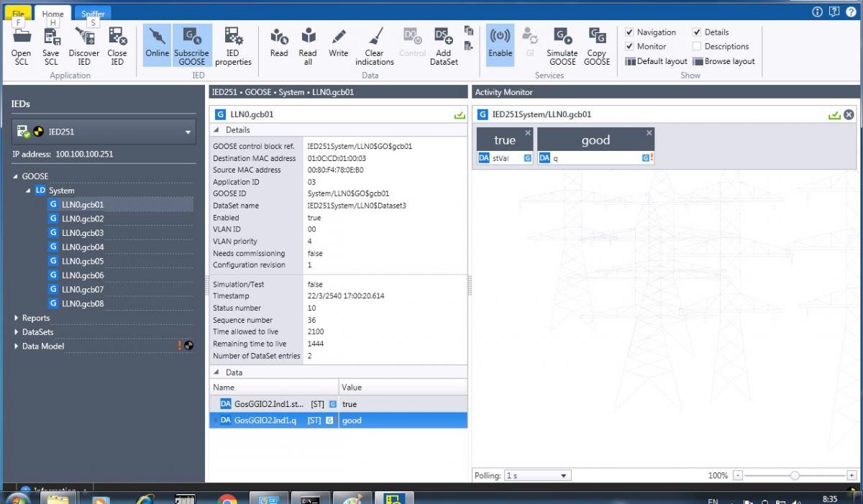Viewport: 863px width, 504px height.
Task: Click the Name column header
Action: [x=273, y=388]
